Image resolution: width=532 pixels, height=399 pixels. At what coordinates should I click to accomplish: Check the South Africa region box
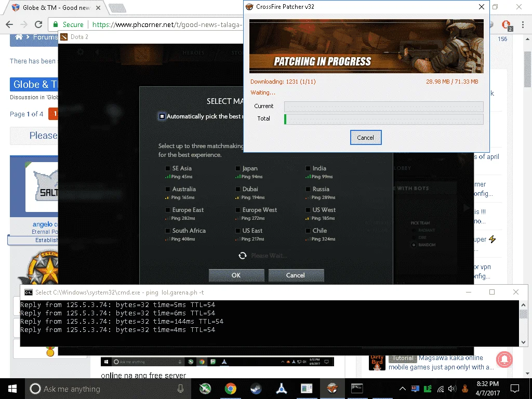coord(168,231)
